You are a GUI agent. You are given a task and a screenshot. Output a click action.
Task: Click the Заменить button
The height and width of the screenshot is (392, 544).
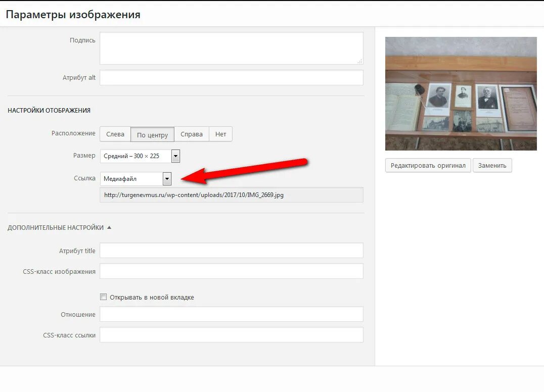click(492, 165)
